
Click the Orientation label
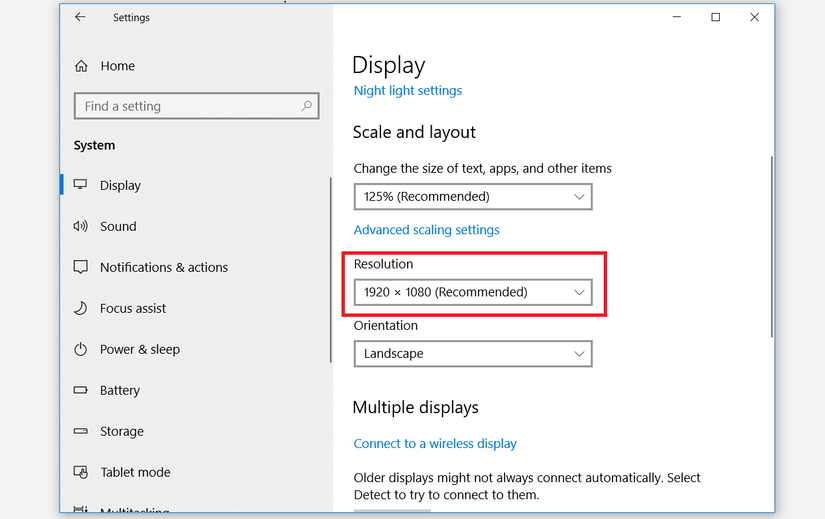[x=386, y=325]
